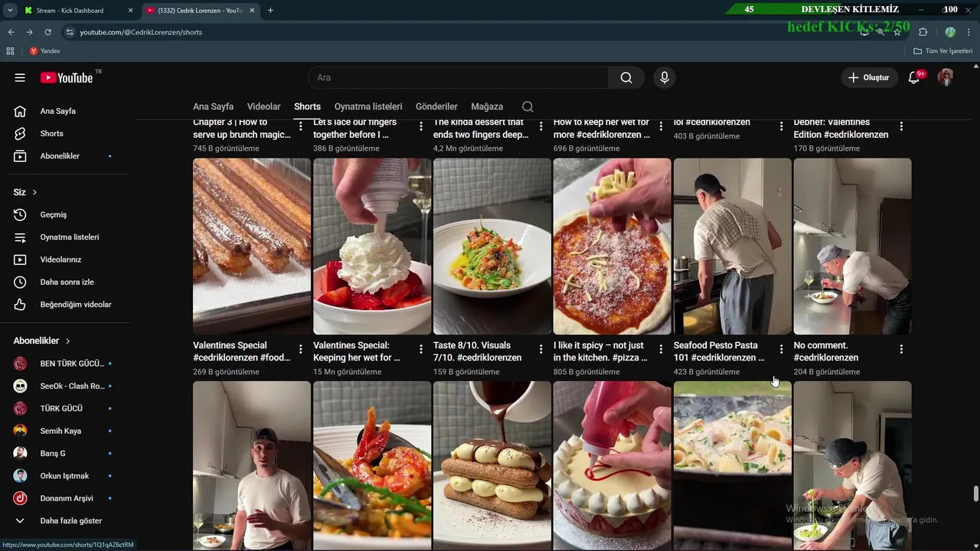Open Oynatma listeleri in sidebar
The image size is (980, 551).
(65, 237)
